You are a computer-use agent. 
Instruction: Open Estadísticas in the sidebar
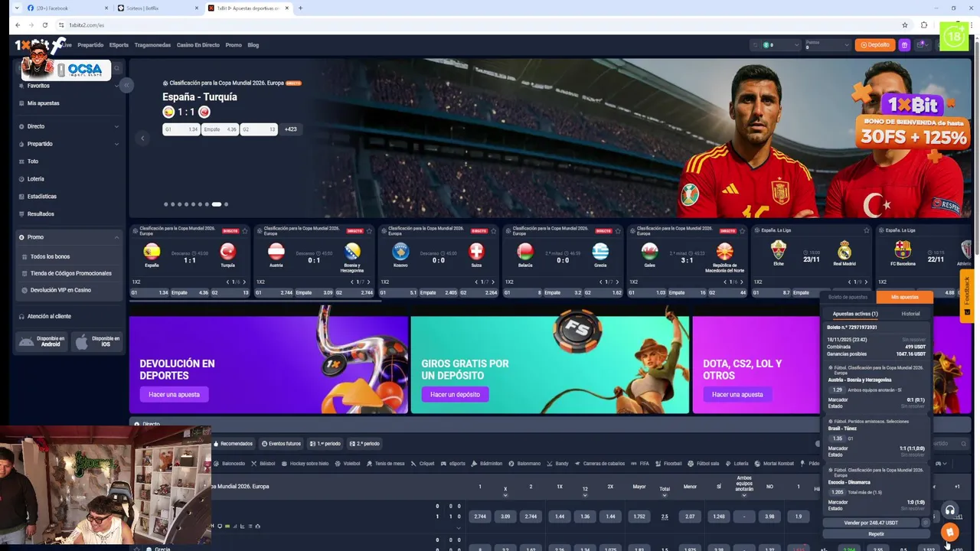(42, 197)
